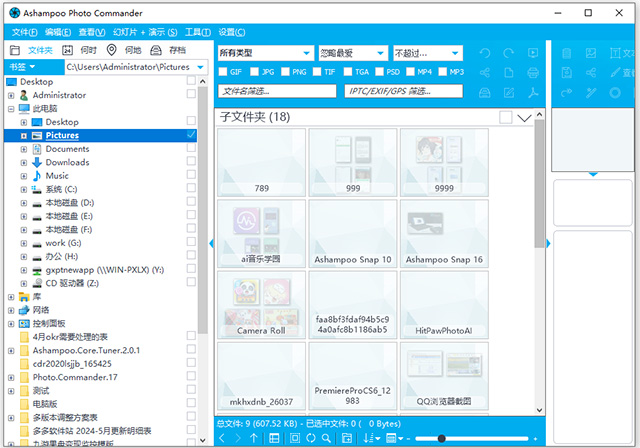Click the ring circle icon in the right panel

pyautogui.click(x=615, y=93)
